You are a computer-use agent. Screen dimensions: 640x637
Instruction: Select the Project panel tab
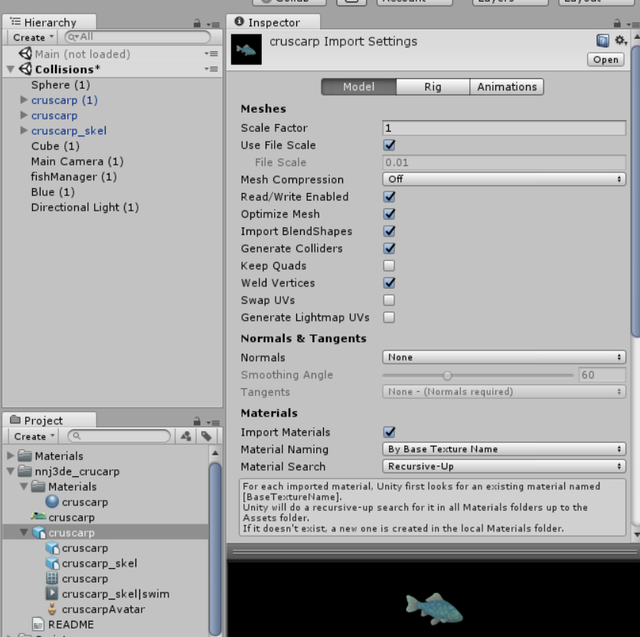(49, 420)
